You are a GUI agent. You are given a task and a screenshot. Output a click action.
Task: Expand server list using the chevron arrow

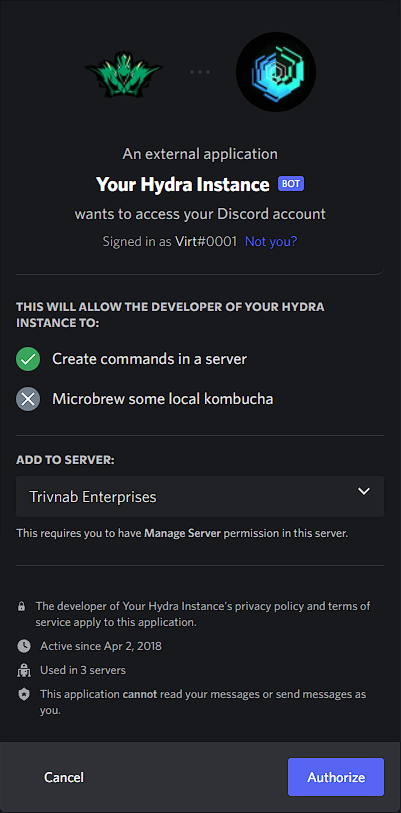pyautogui.click(x=364, y=491)
